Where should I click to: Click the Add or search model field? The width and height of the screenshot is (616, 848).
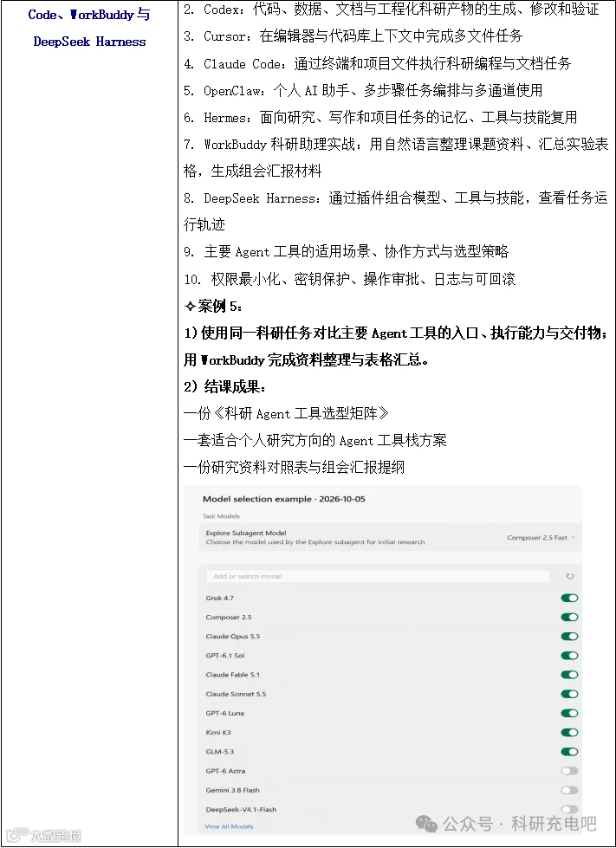coord(378,577)
